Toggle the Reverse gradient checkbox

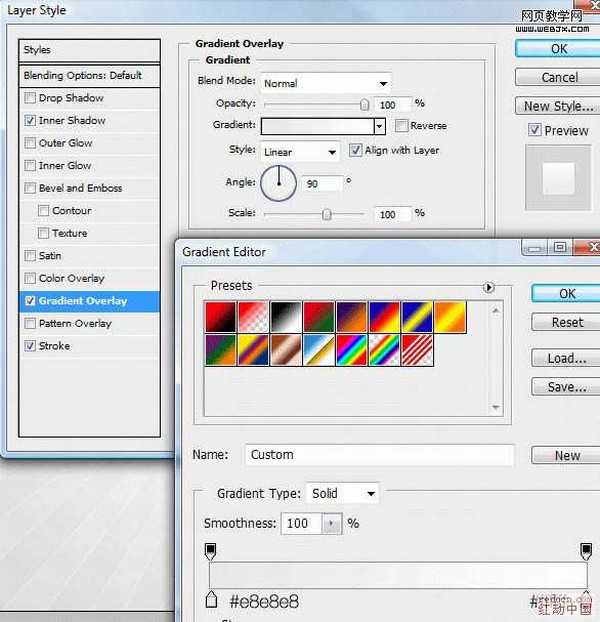(402, 126)
